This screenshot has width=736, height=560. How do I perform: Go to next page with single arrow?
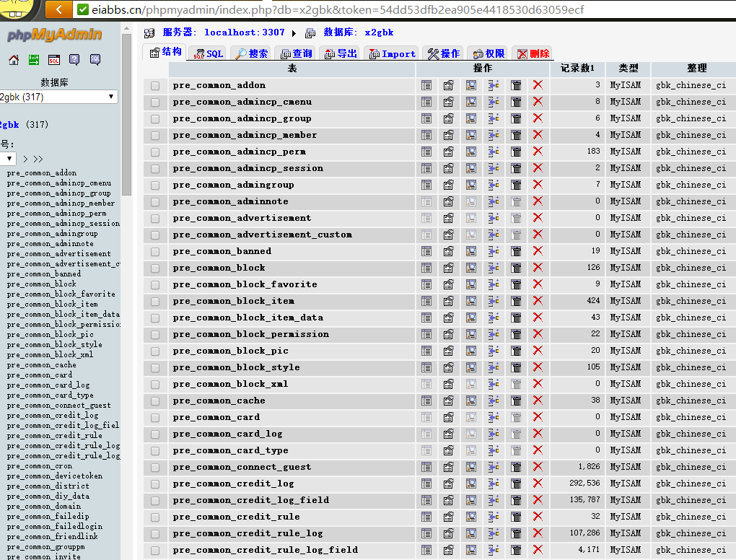coord(25,159)
